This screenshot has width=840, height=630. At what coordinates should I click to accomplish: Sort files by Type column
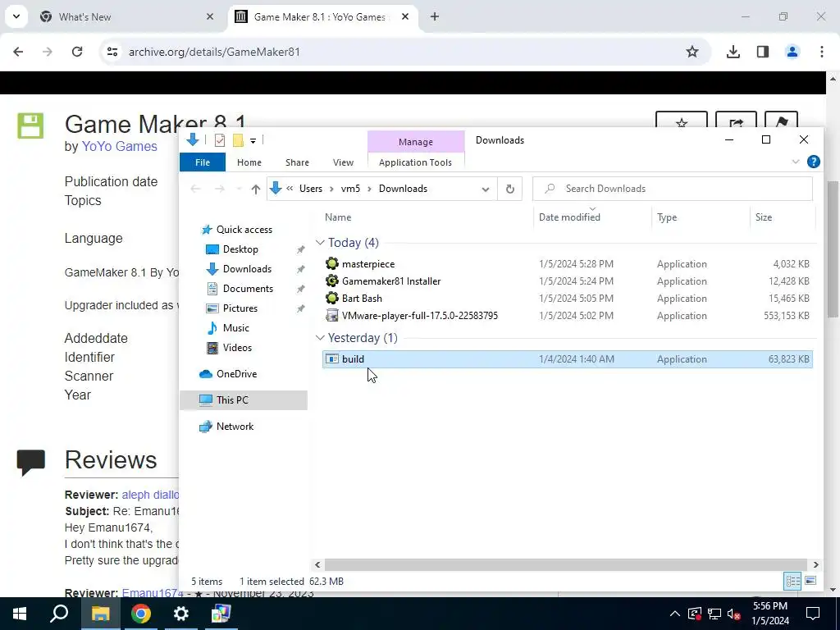click(x=667, y=217)
